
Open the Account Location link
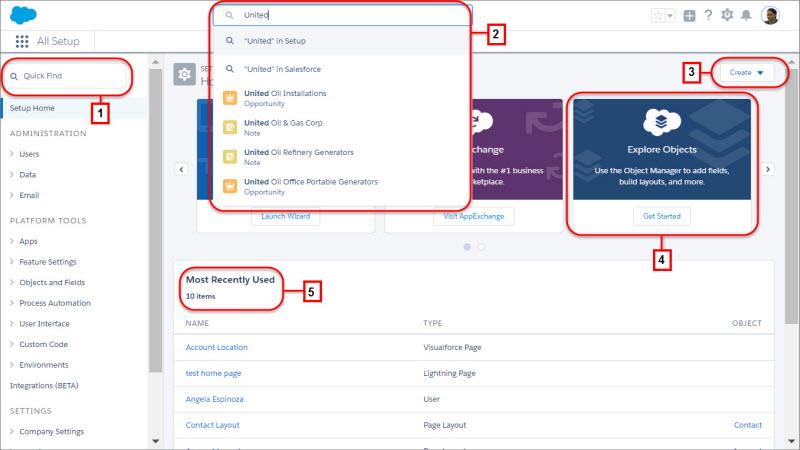216,347
